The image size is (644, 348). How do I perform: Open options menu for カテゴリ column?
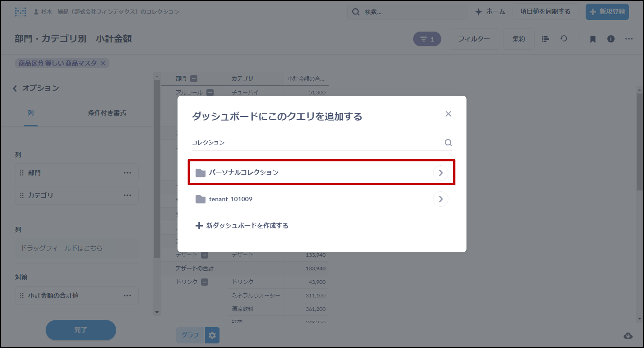(127, 195)
